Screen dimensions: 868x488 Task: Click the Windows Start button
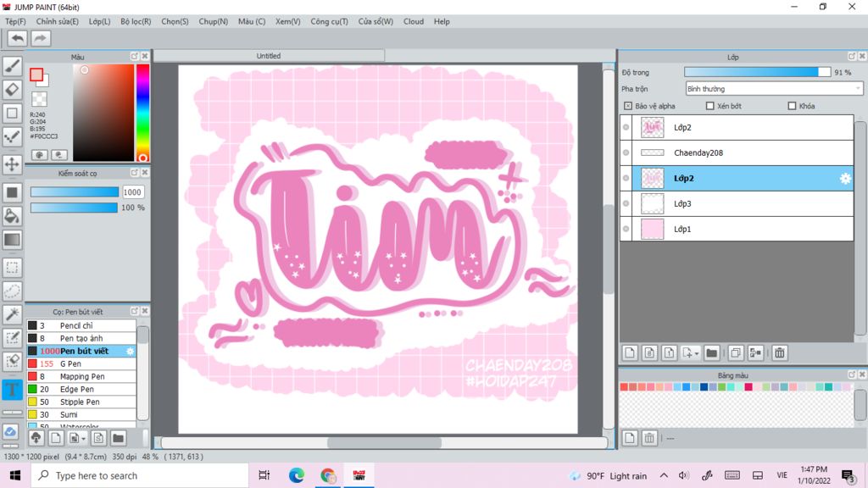click(x=15, y=475)
